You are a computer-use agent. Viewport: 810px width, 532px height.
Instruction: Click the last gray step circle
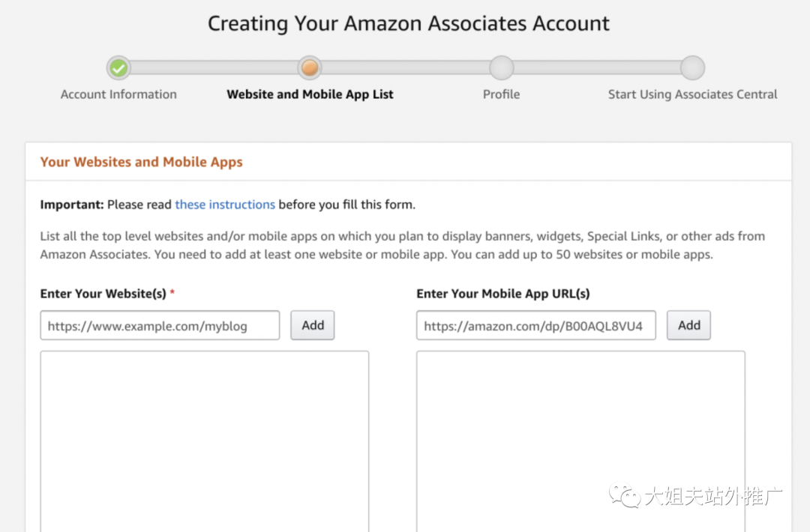(x=692, y=68)
